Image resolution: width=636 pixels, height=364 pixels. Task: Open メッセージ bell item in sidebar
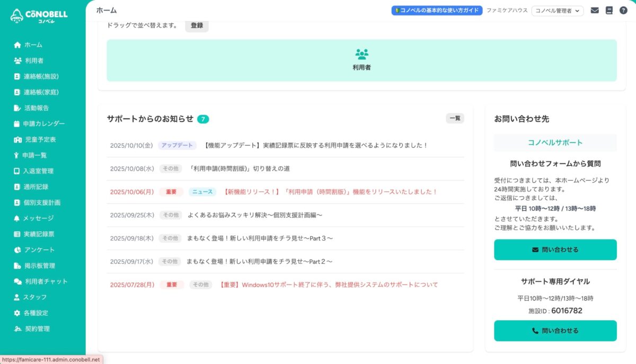coord(38,218)
